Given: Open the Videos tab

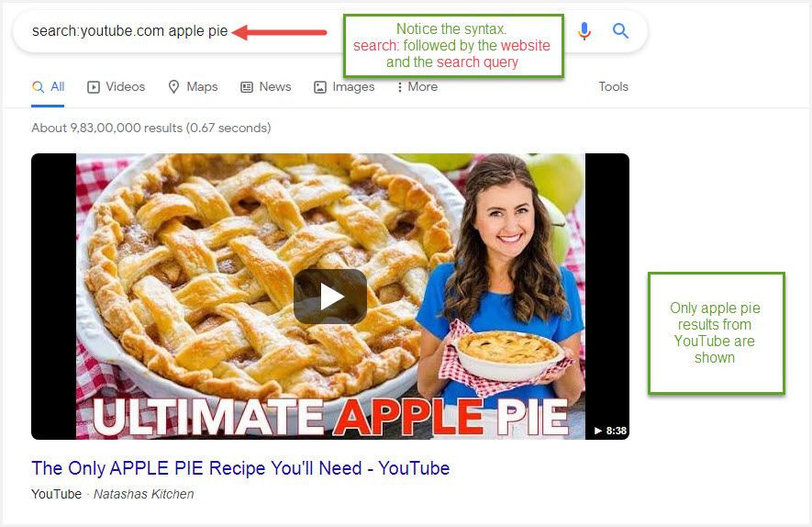Looking at the screenshot, I should coord(117,87).
